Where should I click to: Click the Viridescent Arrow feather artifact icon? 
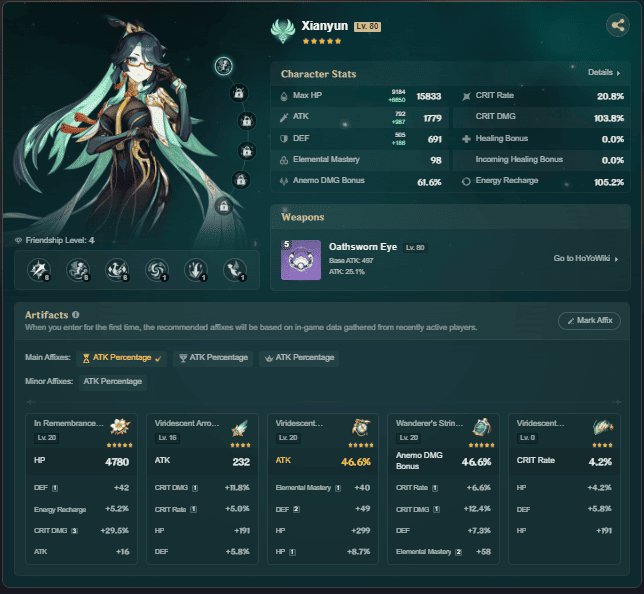coord(240,428)
